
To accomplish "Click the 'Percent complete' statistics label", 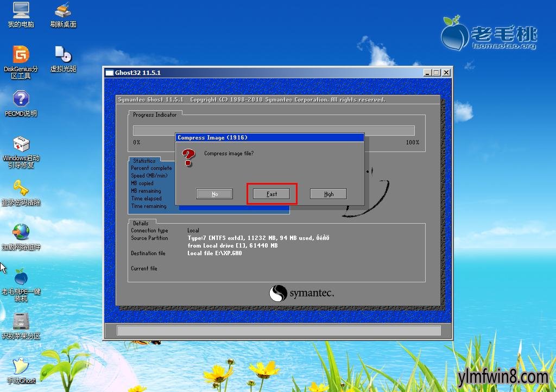I will [151, 168].
